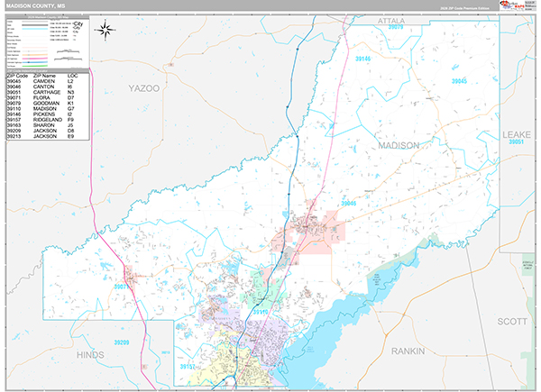541x392 pixels.
Task: Click the ZIP Code column header
Action: [17, 77]
